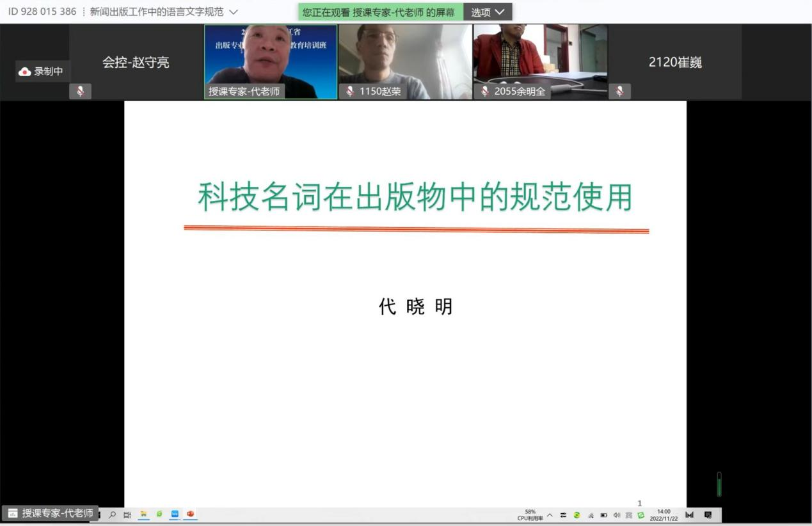Click the File Explorer icon in taskbar
812x526 pixels.
143,514
